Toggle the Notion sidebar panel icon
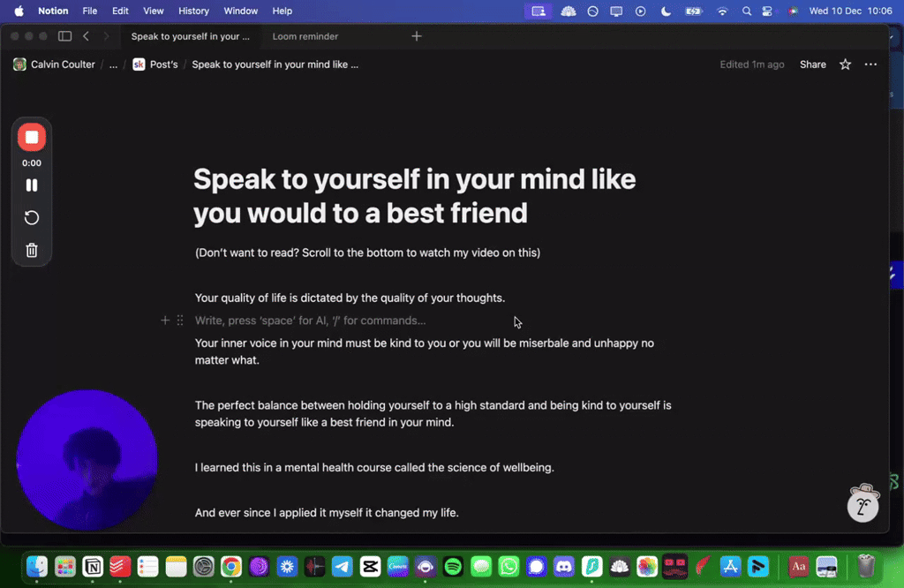This screenshot has height=588, width=904. coord(64,36)
